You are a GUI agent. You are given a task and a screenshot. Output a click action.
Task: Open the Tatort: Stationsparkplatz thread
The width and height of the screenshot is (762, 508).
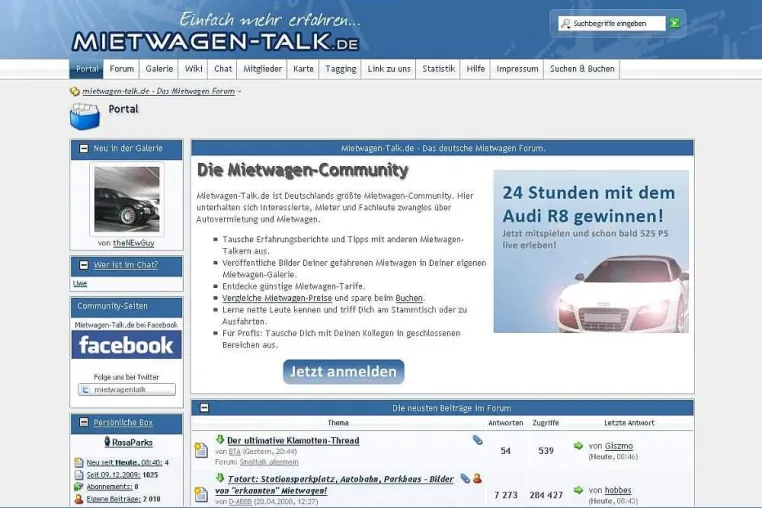pyautogui.click(x=334, y=485)
